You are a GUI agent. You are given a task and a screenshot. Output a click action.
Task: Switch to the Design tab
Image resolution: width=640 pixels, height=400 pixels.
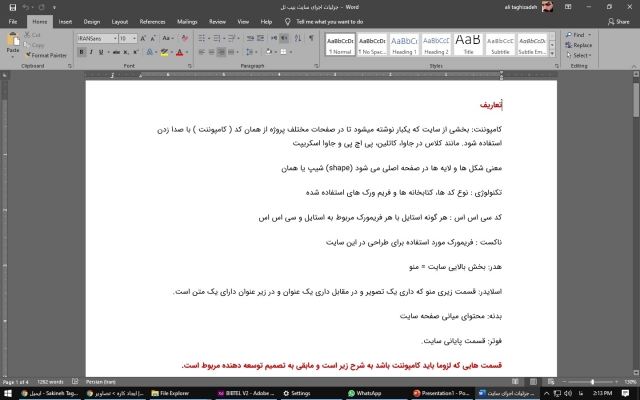click(x=92, y=22)
